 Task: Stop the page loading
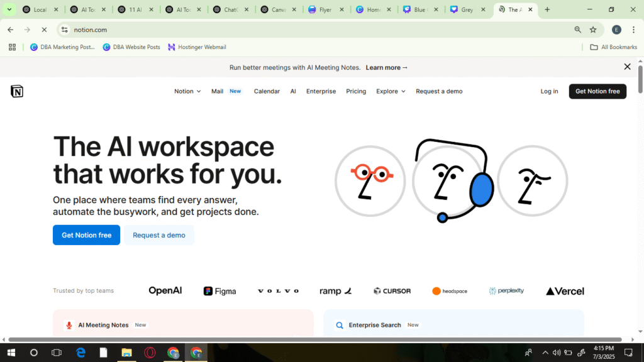[45, 30]
